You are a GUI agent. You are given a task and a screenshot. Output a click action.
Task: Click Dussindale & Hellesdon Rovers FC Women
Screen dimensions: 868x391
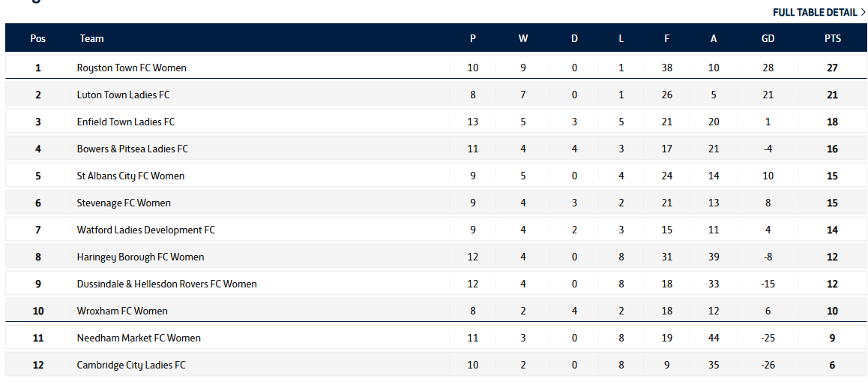166,284
